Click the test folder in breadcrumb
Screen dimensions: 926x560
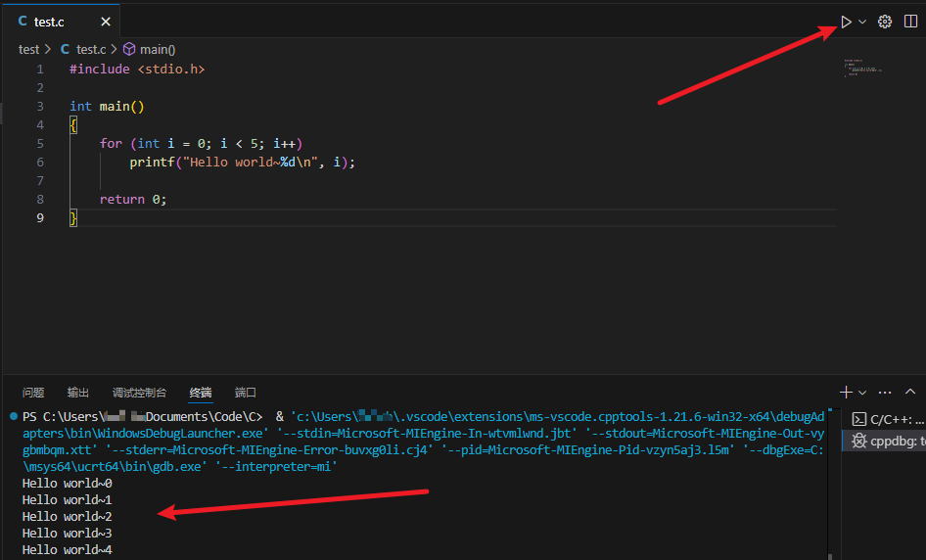[x=29, y=49]
